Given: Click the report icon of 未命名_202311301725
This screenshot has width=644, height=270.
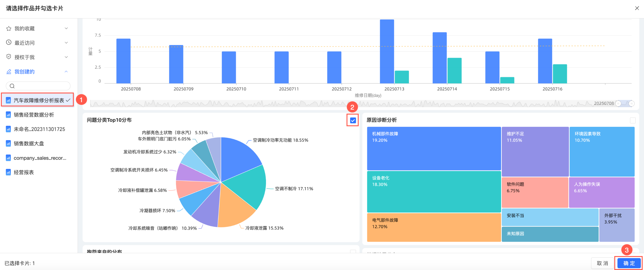Looking at the screenshot, I should click(x=8, y=129).
